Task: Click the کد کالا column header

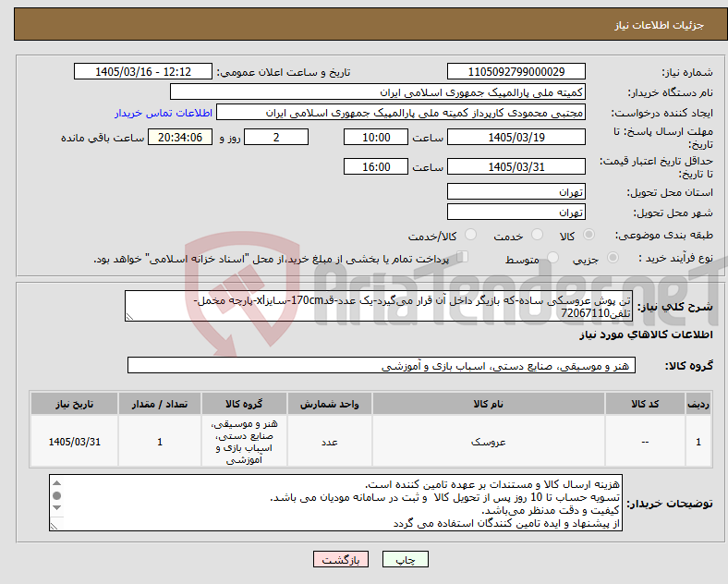Action: [x=645, y=405]
